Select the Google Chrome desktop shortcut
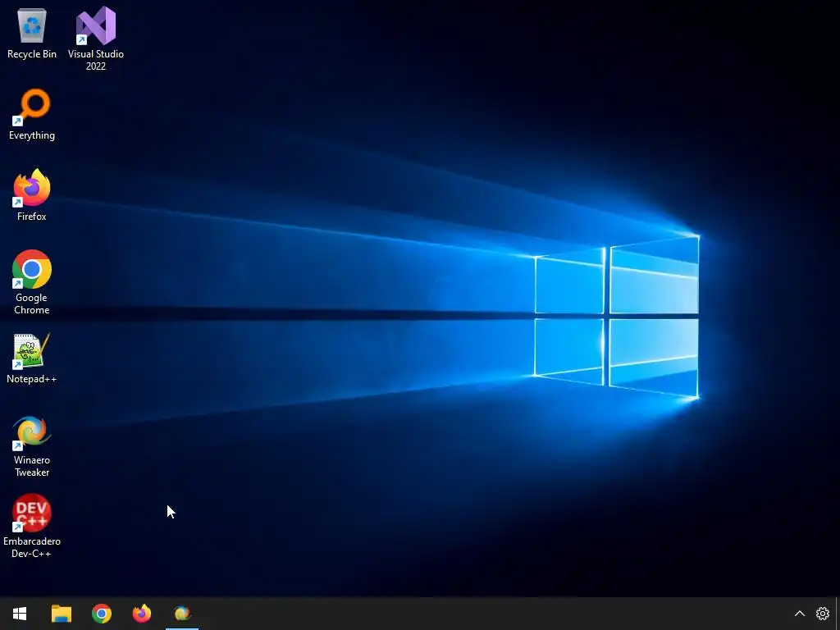The width and height of the screenshot is (840, 630). tap(32, 282)
